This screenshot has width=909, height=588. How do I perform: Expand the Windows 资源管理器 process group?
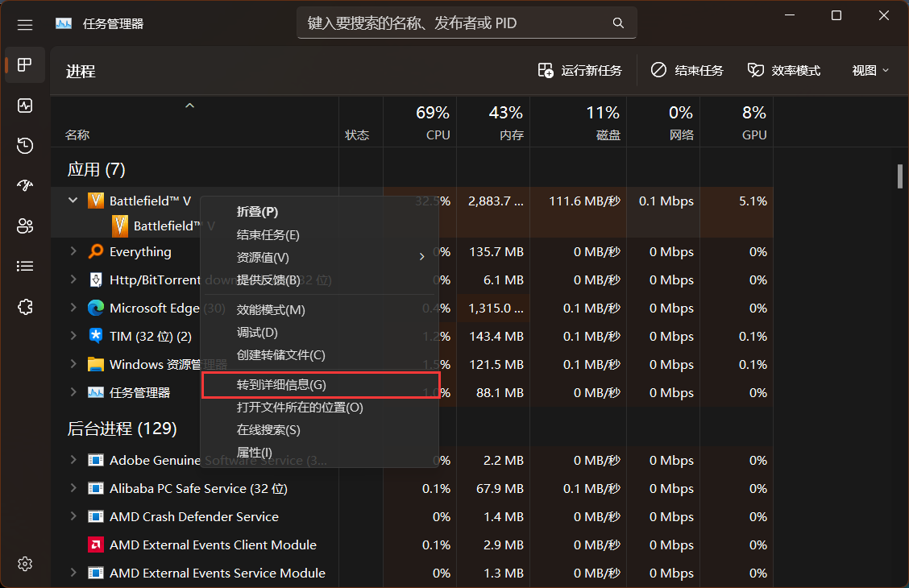(73, 364)
